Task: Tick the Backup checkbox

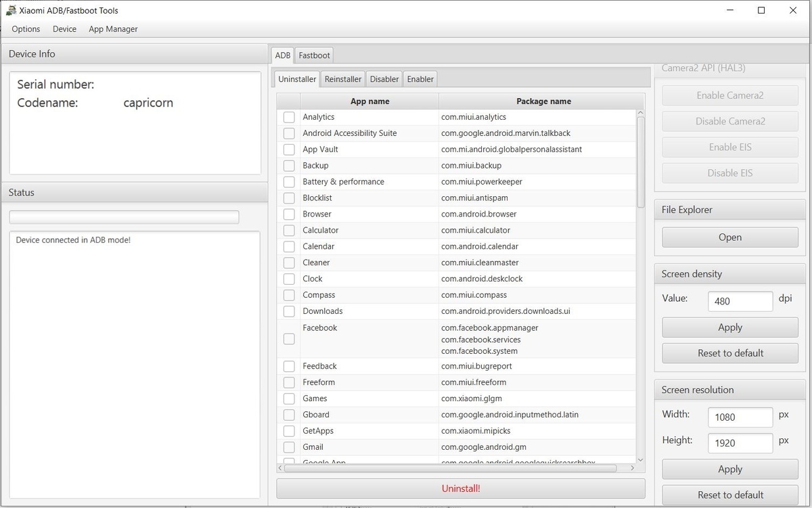Action: coord(289,166)
